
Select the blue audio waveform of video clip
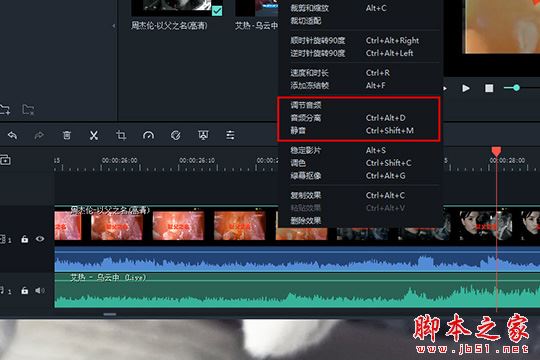pos(297,259)
